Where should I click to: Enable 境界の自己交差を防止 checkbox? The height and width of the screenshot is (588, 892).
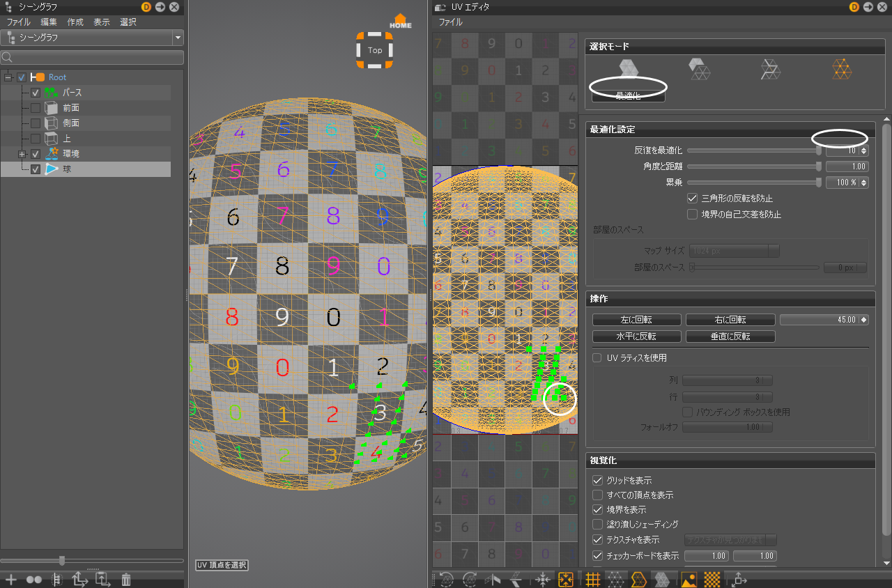pos(693,214)
